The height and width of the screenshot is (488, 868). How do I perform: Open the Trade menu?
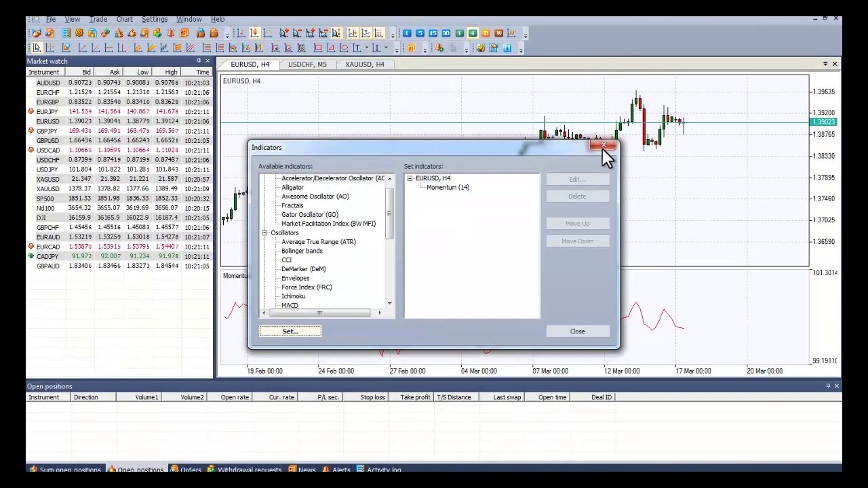[98, 19]
